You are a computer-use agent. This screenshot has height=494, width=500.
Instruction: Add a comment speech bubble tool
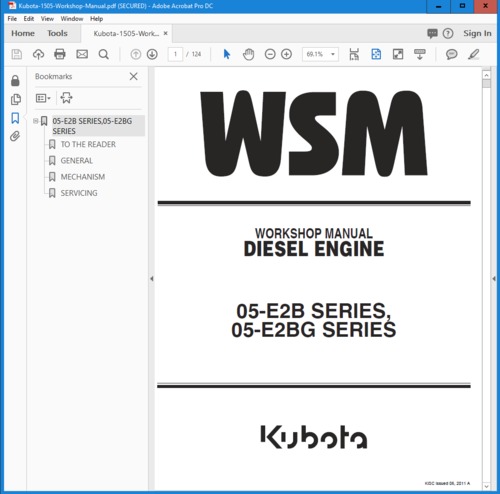(452, 54)
